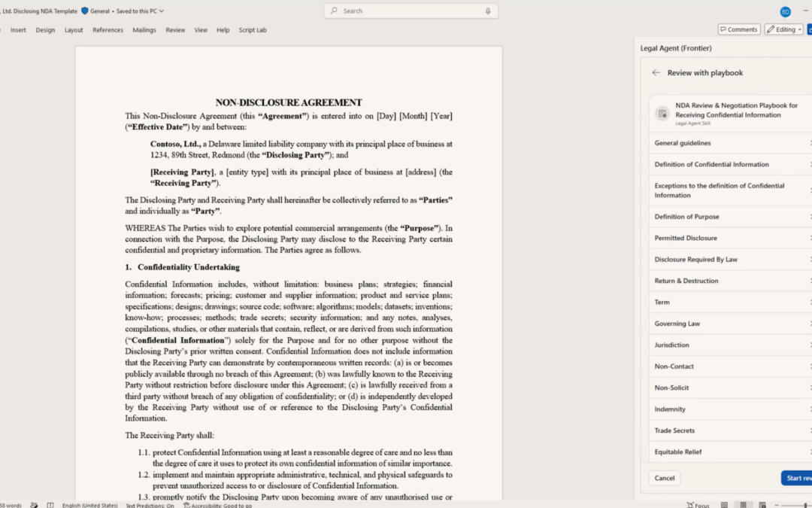Click the Cancel button in playbook pane
This screenshot has width=812, height=508.
pyautogui.click(x=665, y=478)
